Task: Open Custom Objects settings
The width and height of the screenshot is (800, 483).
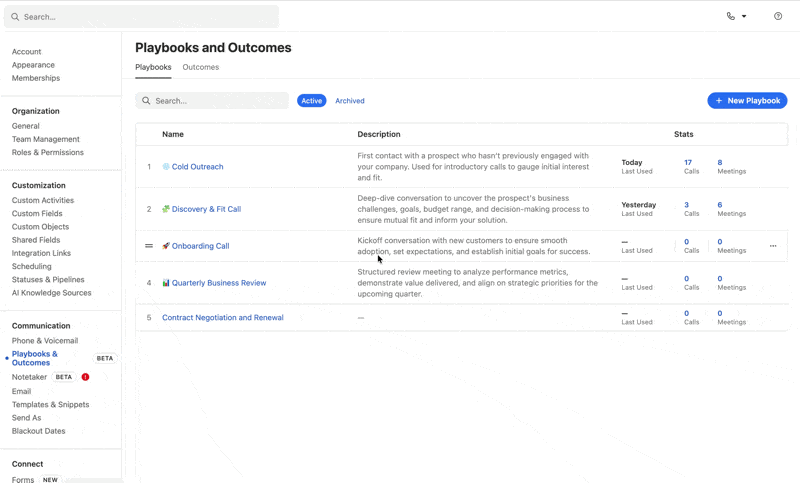Action: [40, 227]
